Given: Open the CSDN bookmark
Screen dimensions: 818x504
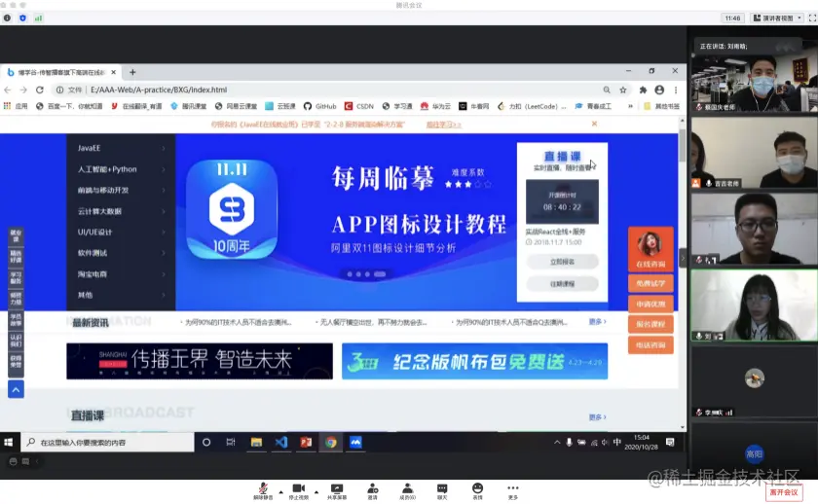Looking at the screenshot, I should tap(359, 106).
